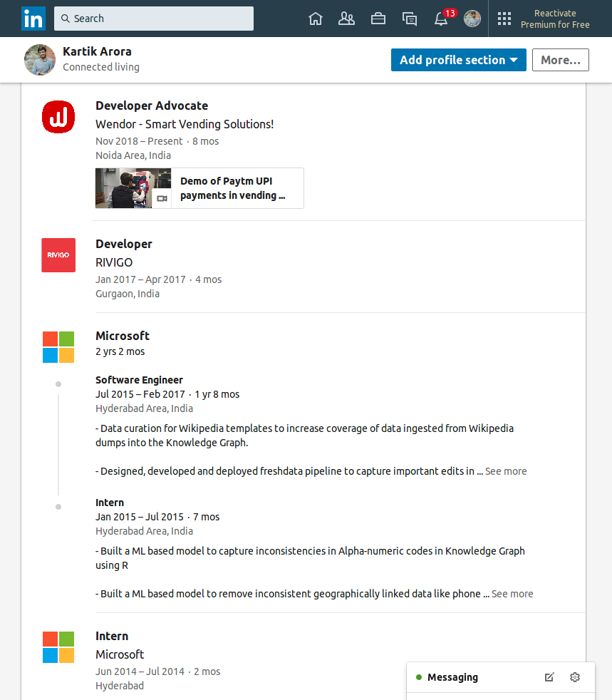
Task: Expand the Messaging panel header
Action: (x=500, y=677)
